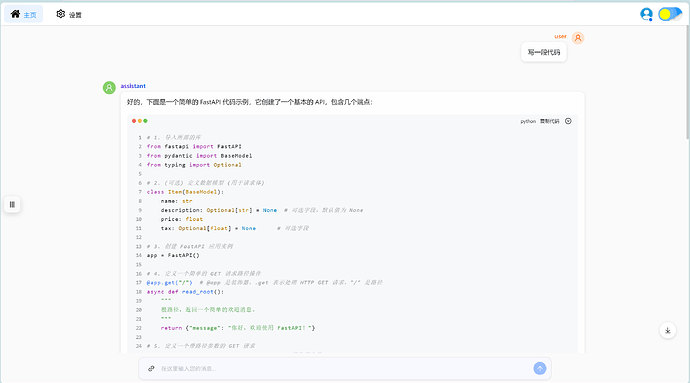The height and width of the screenshot is (383, 690).
Task: Click the green dot on code block
Action: click(x=145, y=121)
